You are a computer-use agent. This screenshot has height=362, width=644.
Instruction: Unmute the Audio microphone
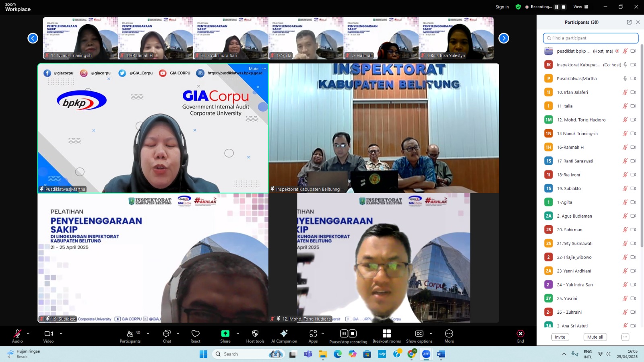pyautogui.click(x=17, y=336)
